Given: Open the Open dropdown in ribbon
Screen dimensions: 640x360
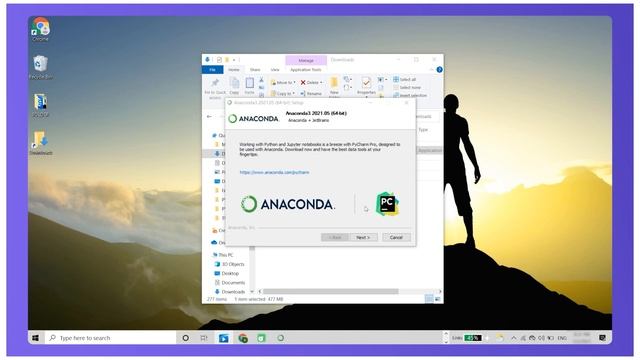Looking at the screenshot, I should [382, 79].
